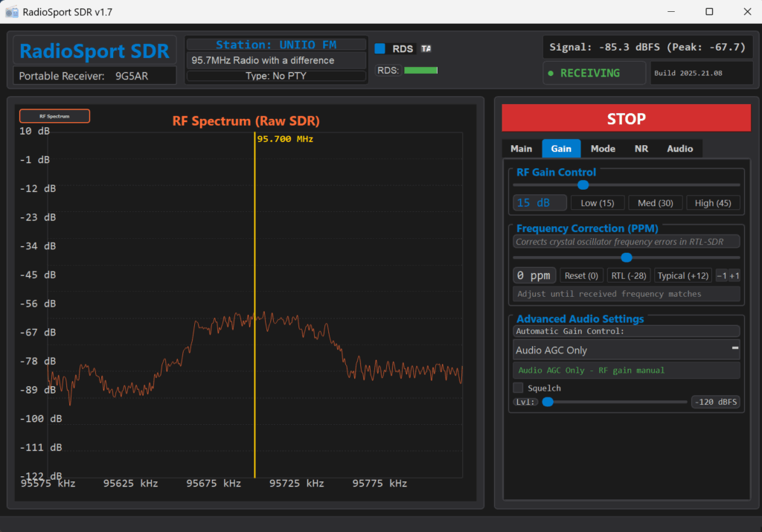This screenshot has height=532, width=762.
Task: Click the 15 dB gain value field
Action: 540,202
